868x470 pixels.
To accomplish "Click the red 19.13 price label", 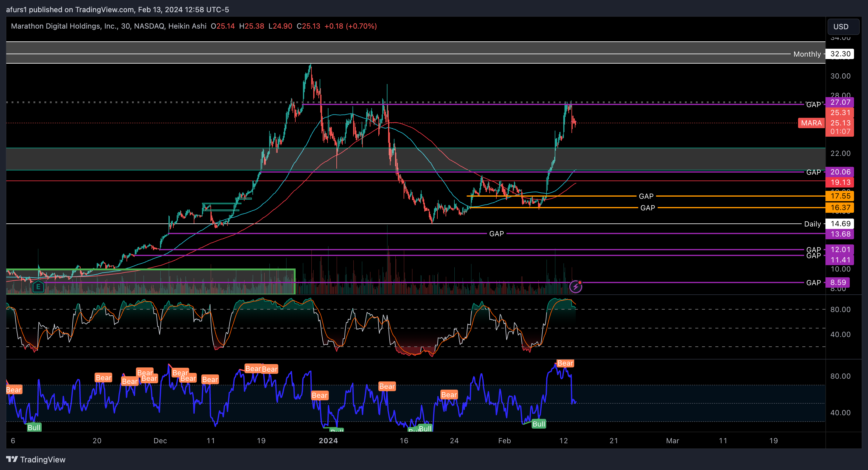I will pos(840,182).
